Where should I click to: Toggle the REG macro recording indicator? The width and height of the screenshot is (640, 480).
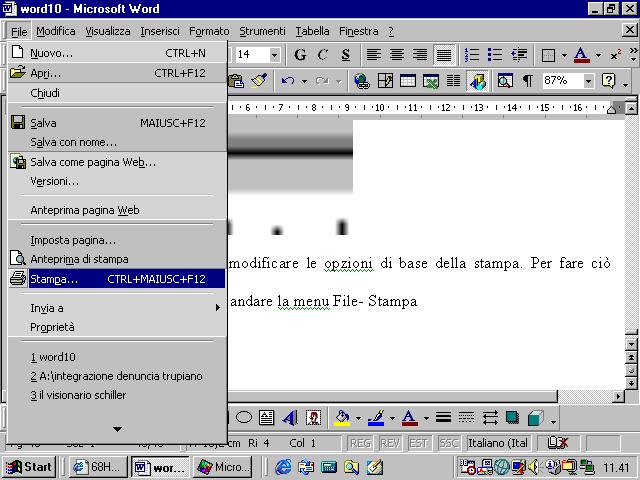360,443
